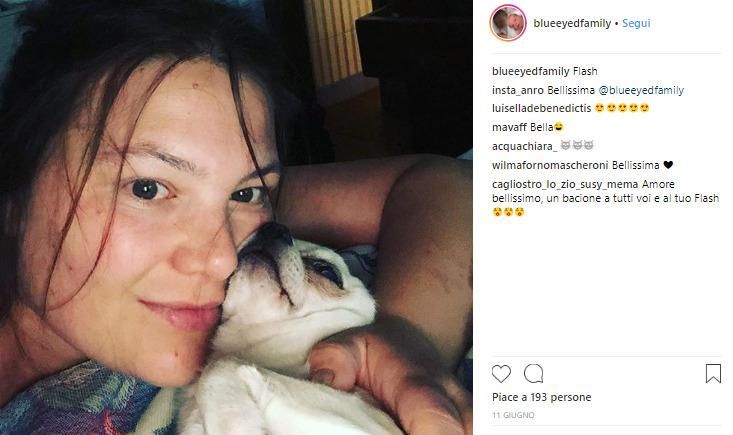The image size is (733, 435).
Task: Open cagliostro_lo_zio_susy_mema profile
Action: 565,185
